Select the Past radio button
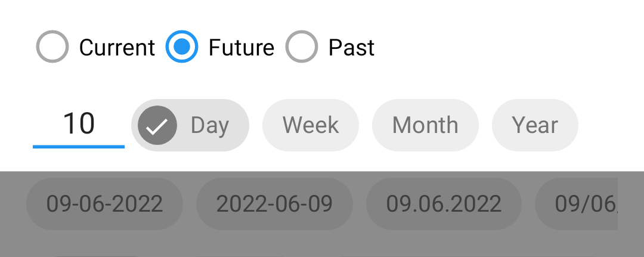 click(x=302, y=47)
